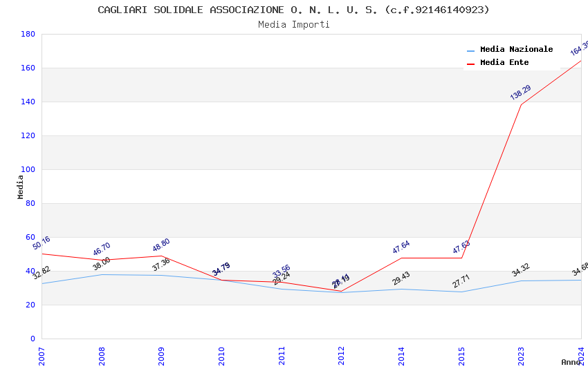Image resolution: width=588 pixels, height=380 pixels.
Task: Select the 2008 year tick label
Action: point(101,356)
